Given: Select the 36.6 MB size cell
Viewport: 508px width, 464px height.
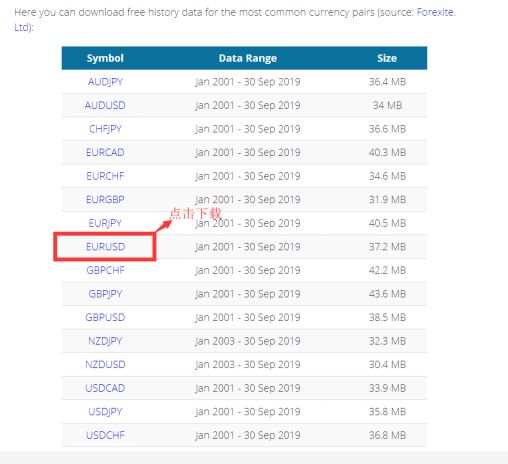Looking at the screenshot, I should point(387,129).
